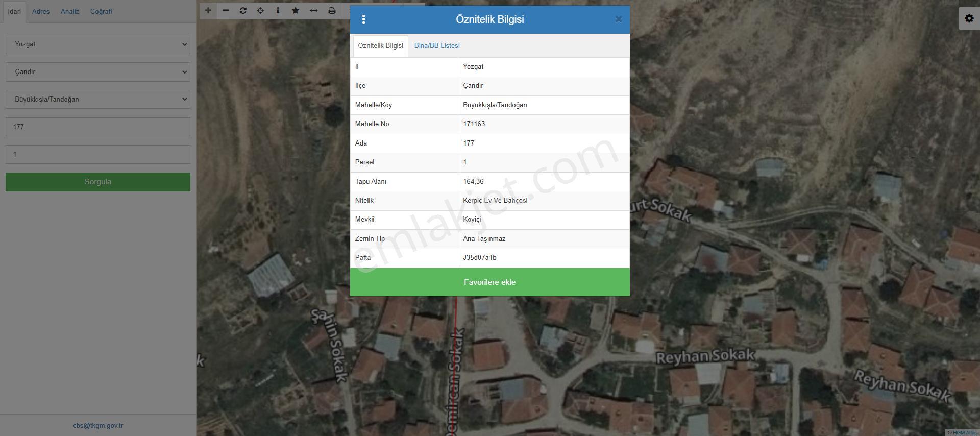This screenshot has width=980, height=436.
Task: Click the Favorilere ekle button
Action: (x=490, y=282)
